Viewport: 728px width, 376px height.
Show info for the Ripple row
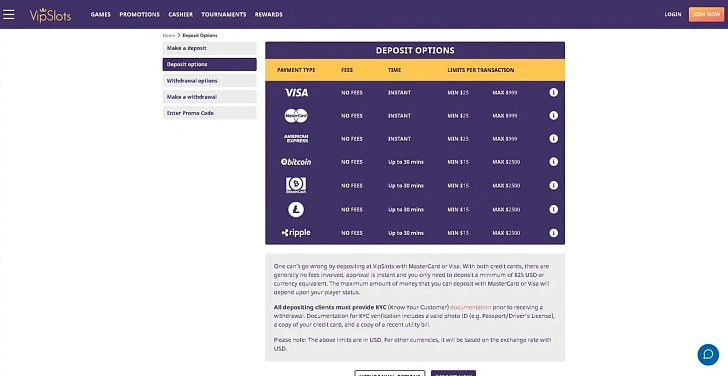pos(553,233)
